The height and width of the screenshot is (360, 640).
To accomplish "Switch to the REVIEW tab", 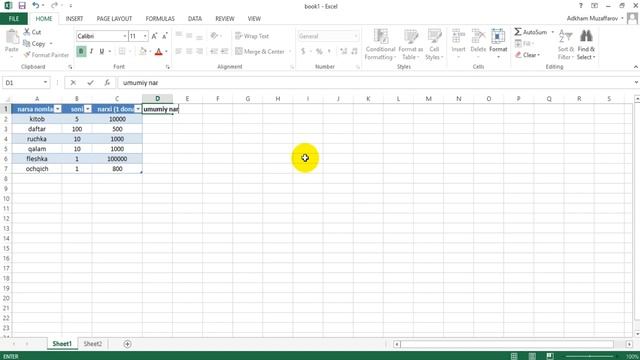I will click(225, 19).
